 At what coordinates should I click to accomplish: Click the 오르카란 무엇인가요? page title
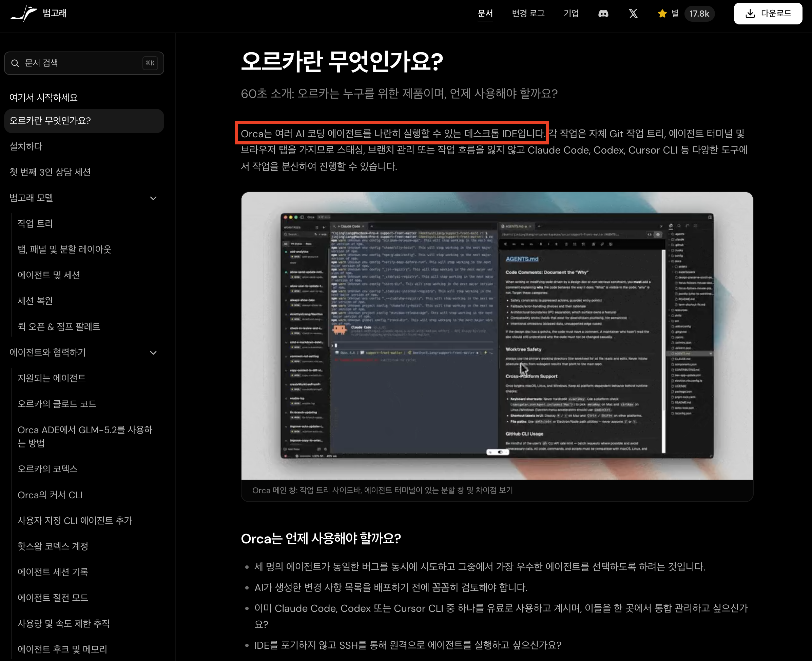(x=342, y=61)
